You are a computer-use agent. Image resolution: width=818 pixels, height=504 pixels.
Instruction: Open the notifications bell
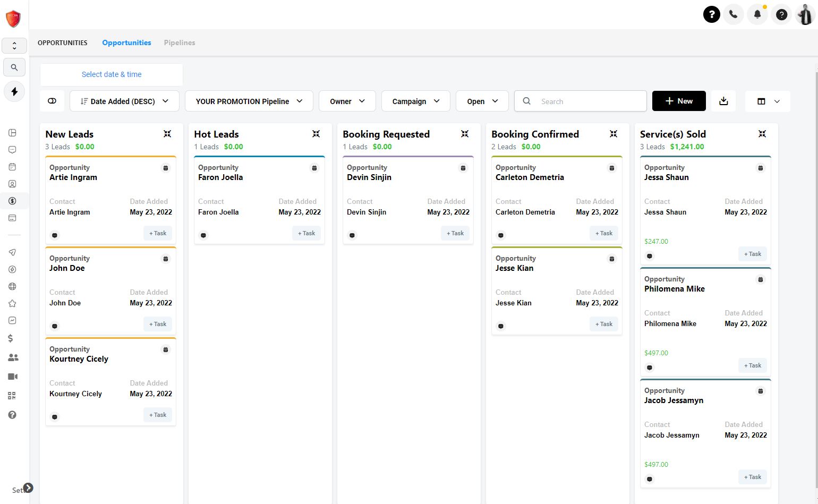(757, 14)
